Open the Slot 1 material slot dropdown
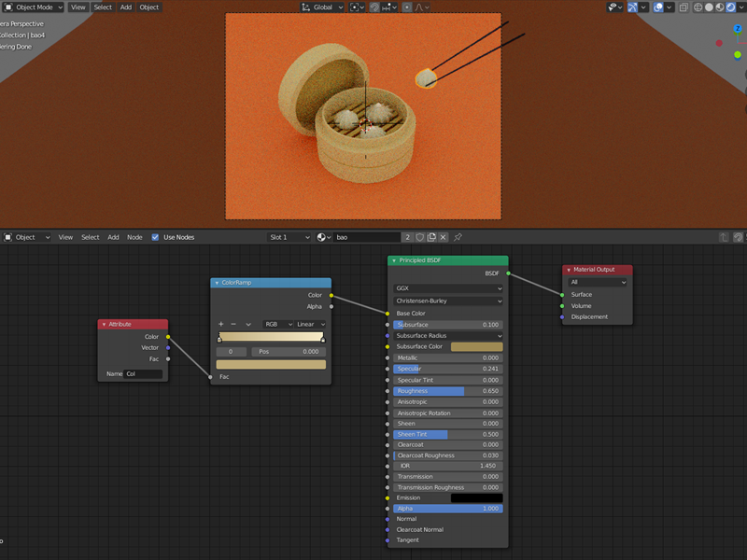Viewport: 747px width, 560px height. tap(289, 237)
